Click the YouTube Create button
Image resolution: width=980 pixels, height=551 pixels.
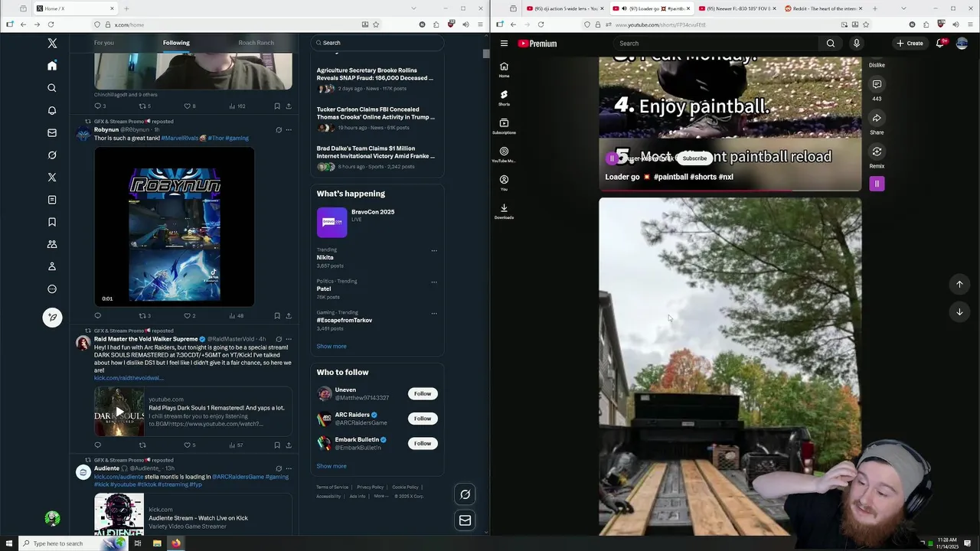910,44
